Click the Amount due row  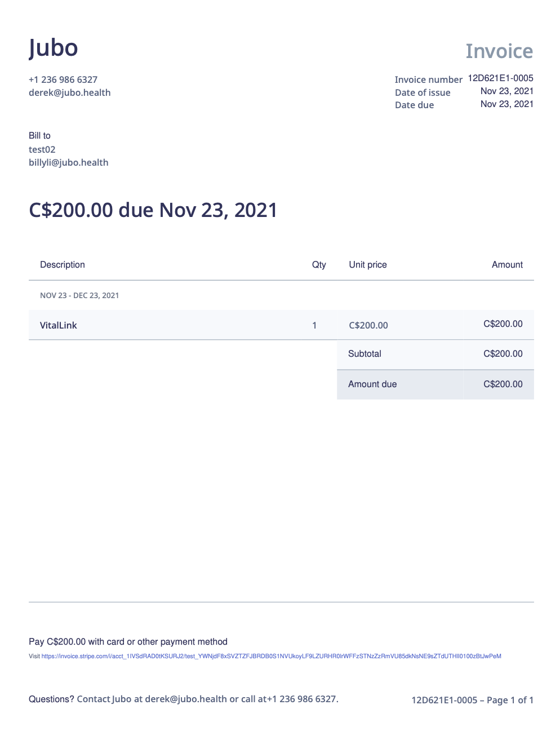[435, 384]
